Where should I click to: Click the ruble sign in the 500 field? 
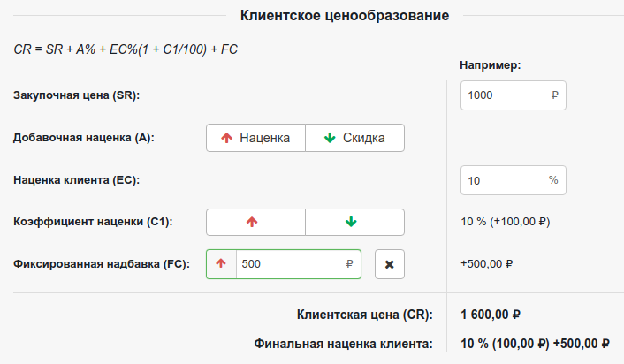(x=350, y=263)
